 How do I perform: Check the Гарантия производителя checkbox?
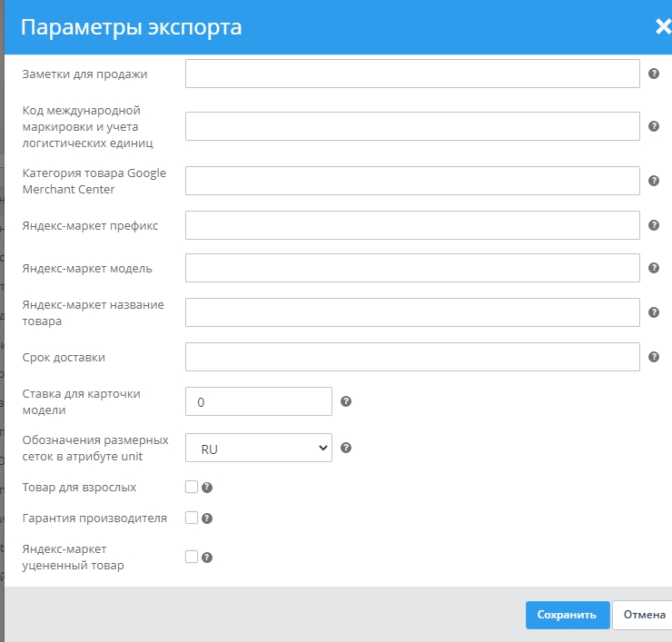pos(191,518)
